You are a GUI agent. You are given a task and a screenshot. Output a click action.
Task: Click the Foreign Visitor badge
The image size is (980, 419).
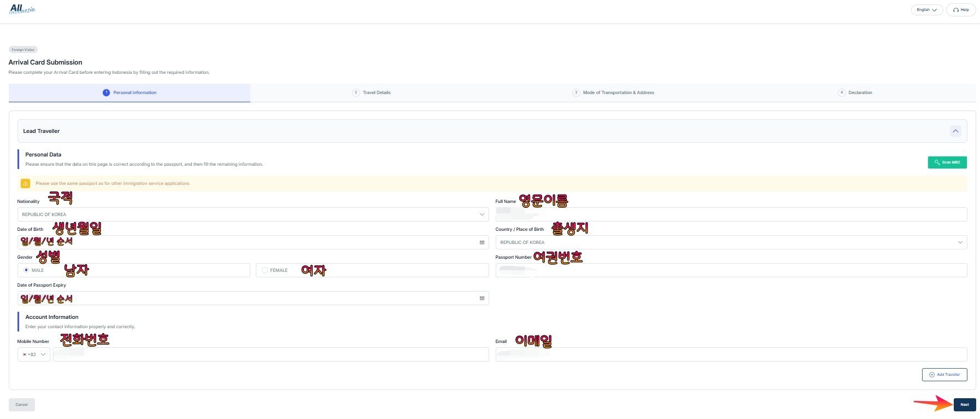(x=23, y=50)
